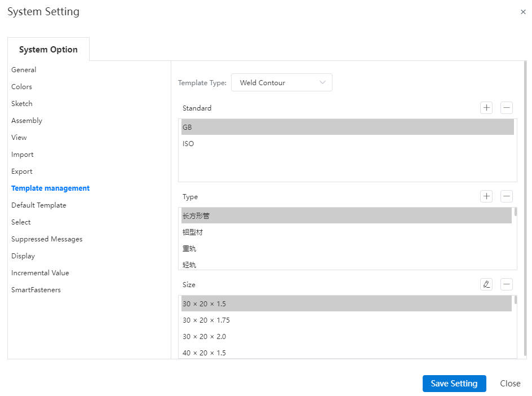Open the General settings section
Image resolution: width=532 pixels, height=396 pixels.
(x=24, y=69)
